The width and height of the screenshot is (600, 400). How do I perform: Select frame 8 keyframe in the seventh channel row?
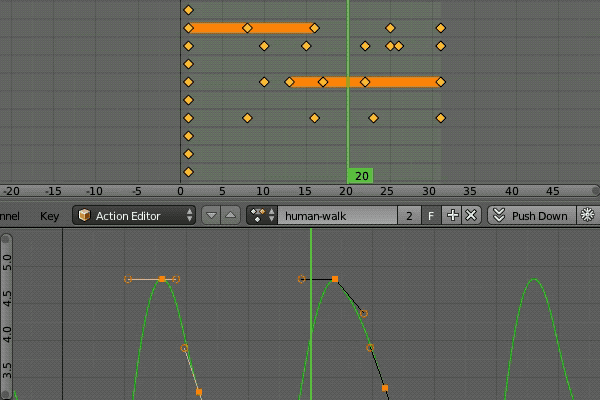(247, 118)
